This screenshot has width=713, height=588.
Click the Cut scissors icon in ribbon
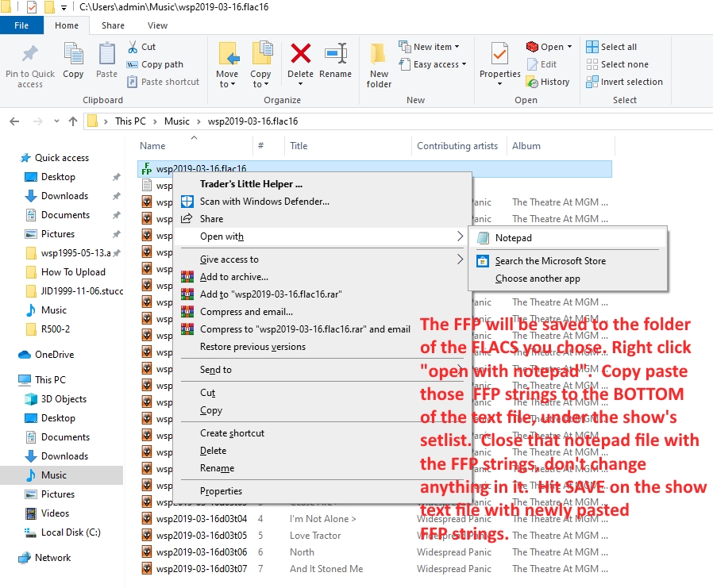pos(133,47)
